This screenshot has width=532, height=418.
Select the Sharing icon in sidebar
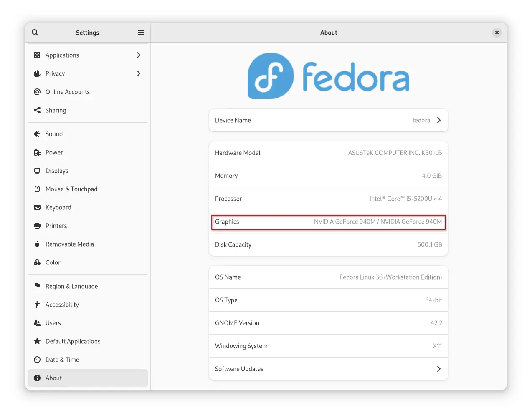pyautogui.click(x=37, y=110)
